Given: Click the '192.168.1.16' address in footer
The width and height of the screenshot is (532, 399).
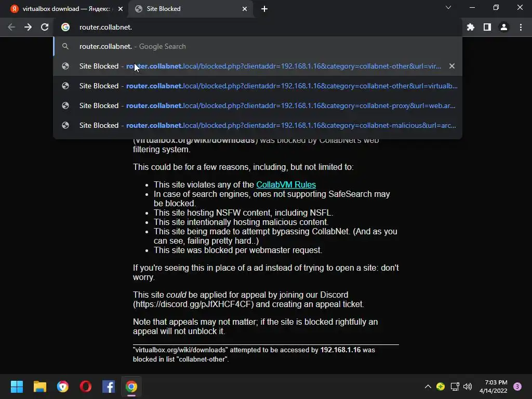Looking at the screenshot, I should 340,350.
